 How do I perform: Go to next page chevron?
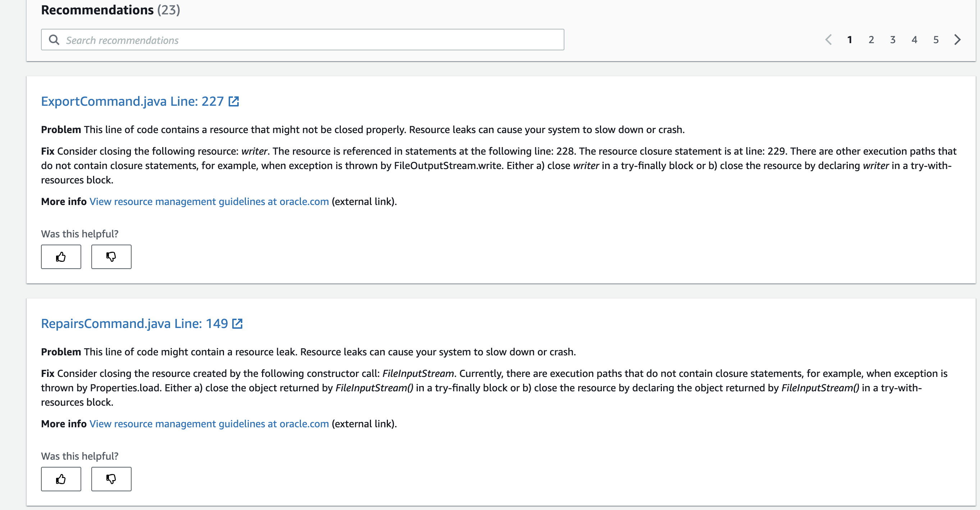coord(958,40)
